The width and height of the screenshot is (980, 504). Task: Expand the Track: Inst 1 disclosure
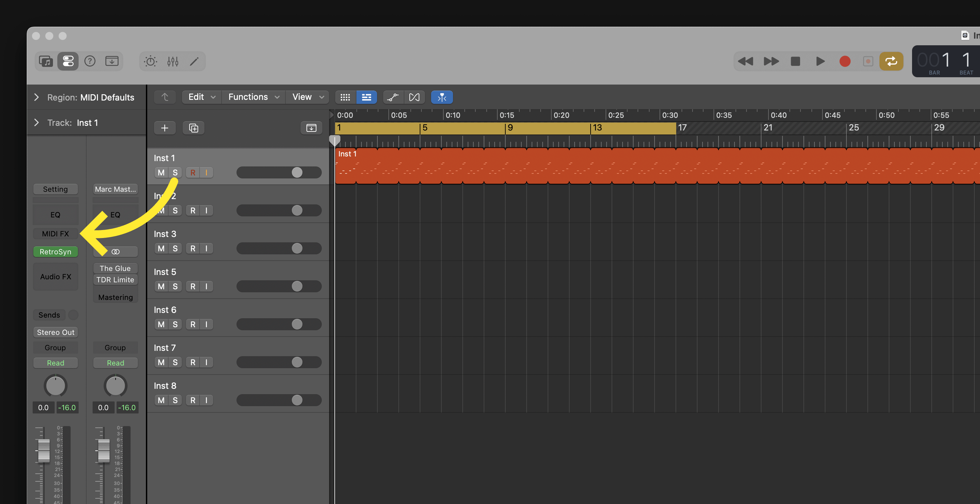coord(37,123)
